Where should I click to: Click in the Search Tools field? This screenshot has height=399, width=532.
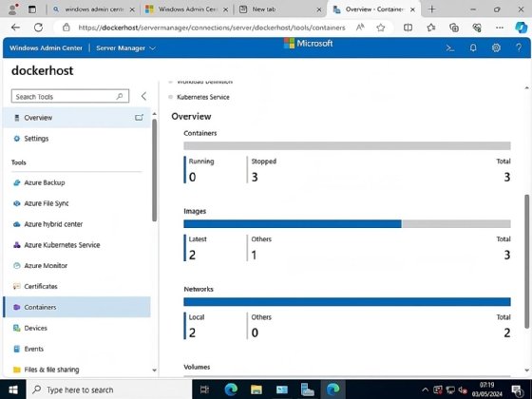[70, 96]
